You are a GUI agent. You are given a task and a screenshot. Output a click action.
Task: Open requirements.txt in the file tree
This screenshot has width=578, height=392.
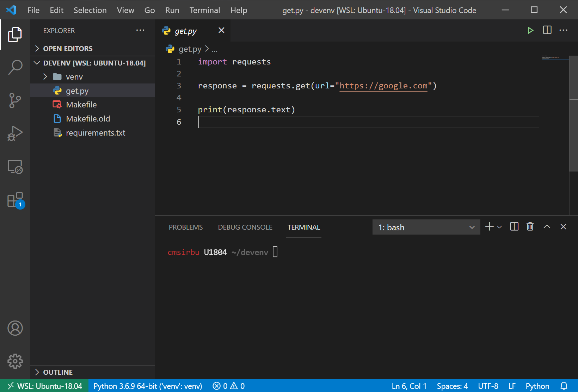click(93, 133)
